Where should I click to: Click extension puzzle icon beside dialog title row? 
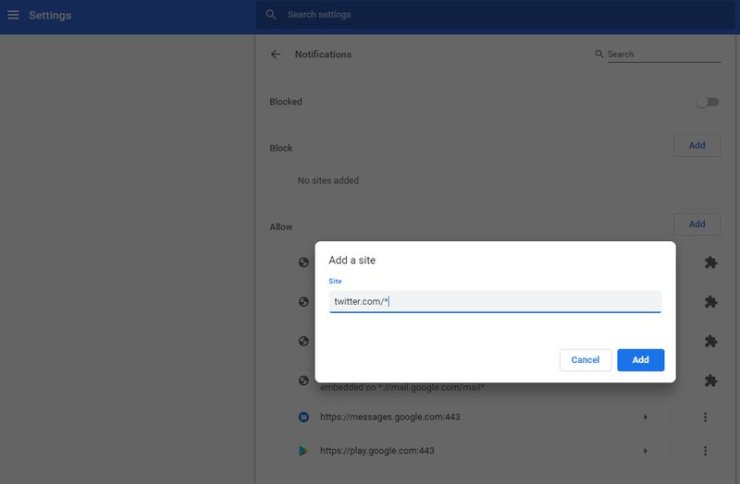(711, 262)
